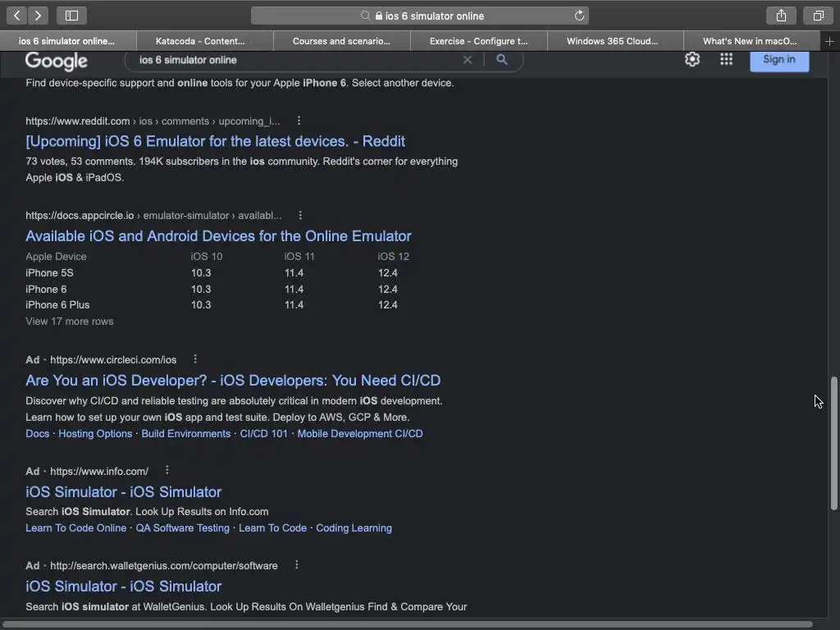
Task: Click the iOS 10 column header
Action: point(206,257)
